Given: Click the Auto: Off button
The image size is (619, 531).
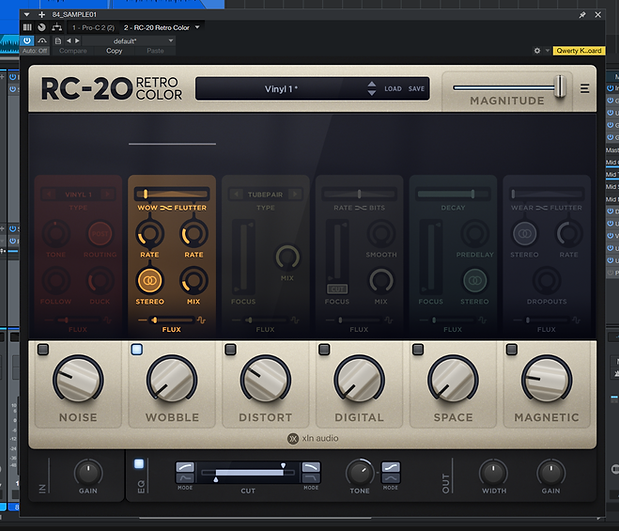Looking at the screenshot, I should pos(35,51).
